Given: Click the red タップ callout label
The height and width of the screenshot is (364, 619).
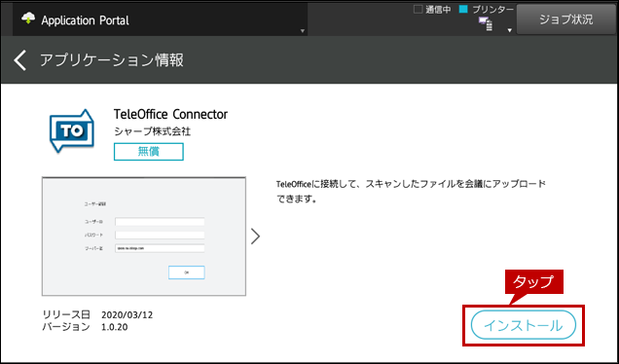Looking at the screenshot, I should click(533, 281).
